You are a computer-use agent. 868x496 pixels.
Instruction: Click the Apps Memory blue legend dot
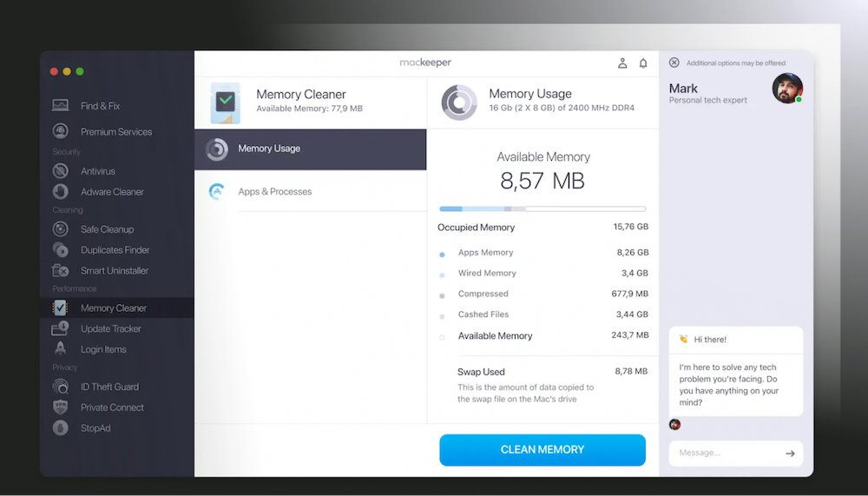click(442, 255)
